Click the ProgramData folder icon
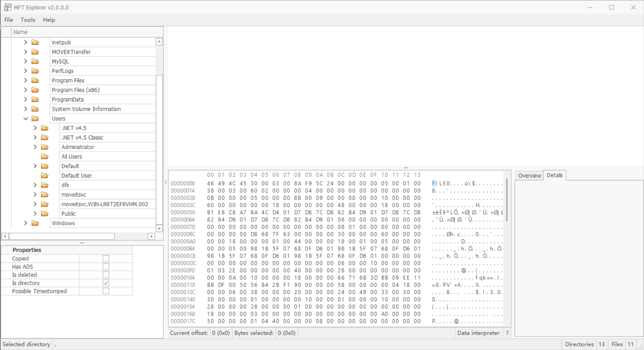Screen dimensions: 644x350 [x=35, y=99]
